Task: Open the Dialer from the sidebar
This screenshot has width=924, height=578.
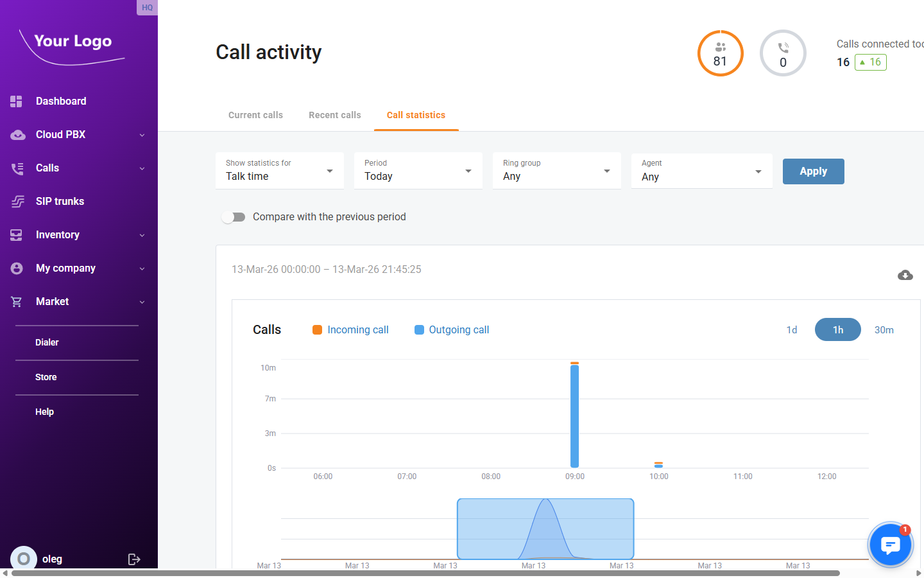Action: click(47, 342)
